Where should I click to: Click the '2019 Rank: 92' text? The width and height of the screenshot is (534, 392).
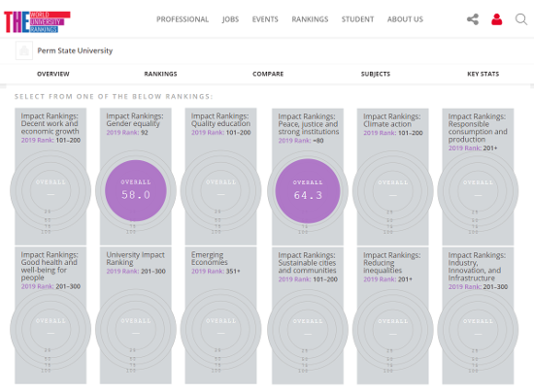127,132
